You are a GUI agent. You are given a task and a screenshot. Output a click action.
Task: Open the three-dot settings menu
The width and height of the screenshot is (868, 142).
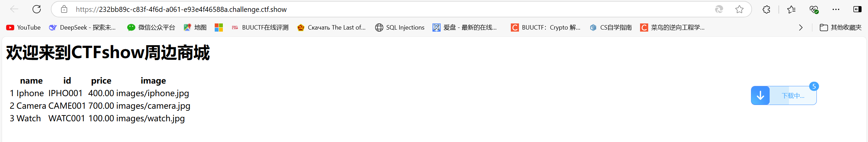(836, 9)
